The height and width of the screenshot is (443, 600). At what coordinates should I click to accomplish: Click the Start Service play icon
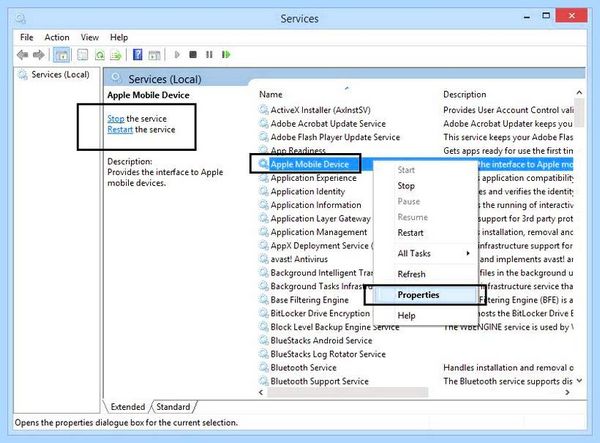pyautogui.click(x=177, y=55)
